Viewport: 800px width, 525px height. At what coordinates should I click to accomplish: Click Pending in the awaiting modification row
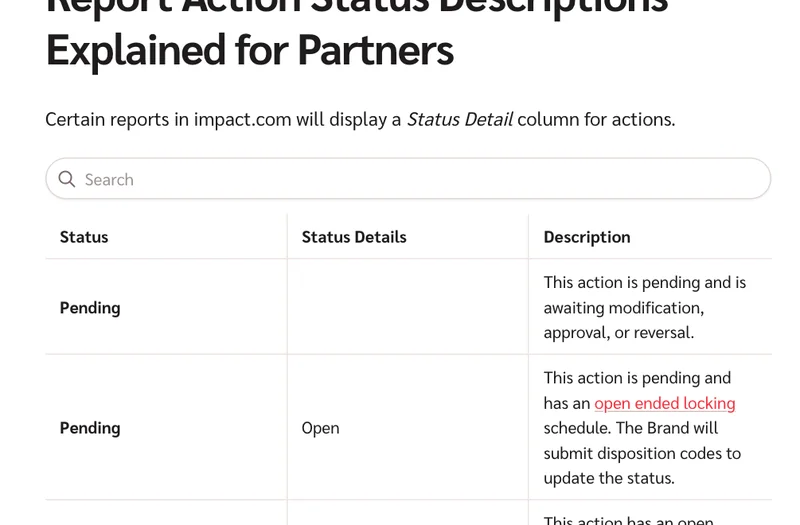[x=90, y=308]
